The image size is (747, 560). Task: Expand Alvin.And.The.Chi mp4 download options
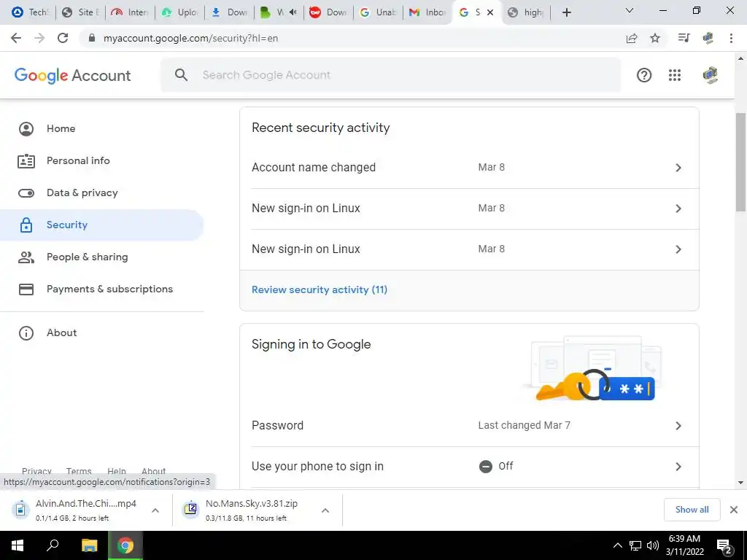point(155,510)
